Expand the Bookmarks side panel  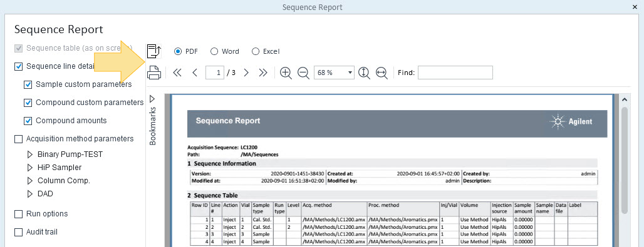pos(152,99)
